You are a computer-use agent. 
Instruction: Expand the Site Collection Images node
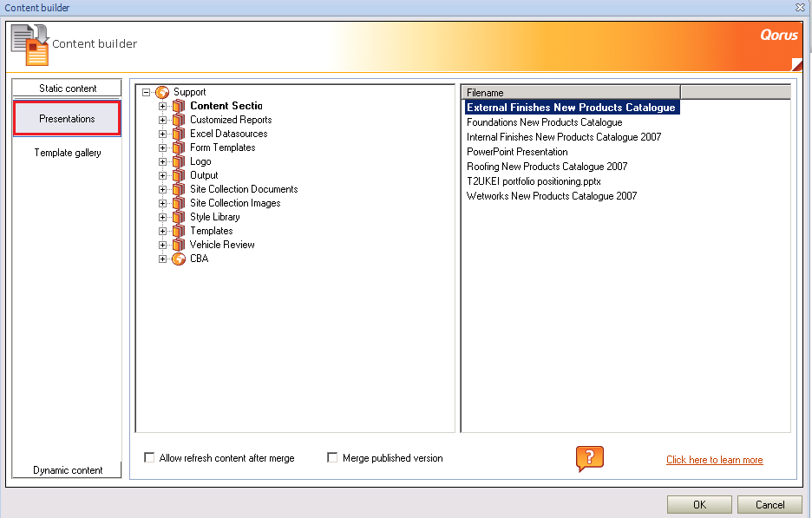click(x=162, y=204)
